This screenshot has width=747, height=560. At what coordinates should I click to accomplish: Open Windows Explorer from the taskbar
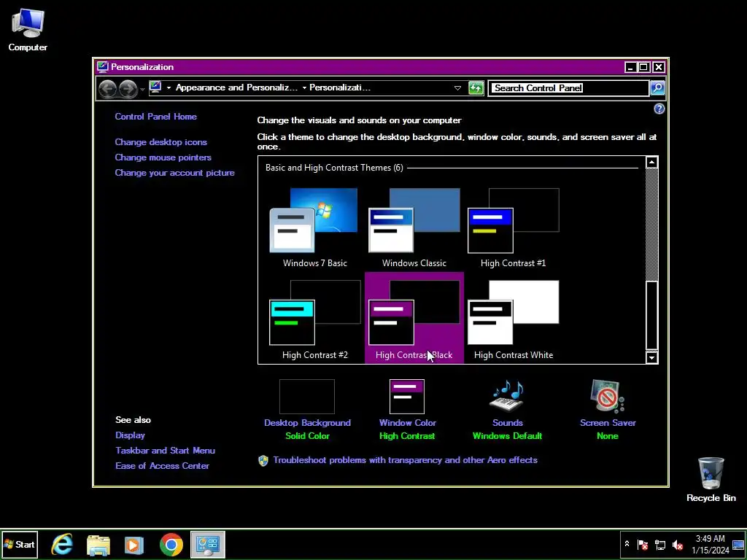(x=98, y=545)
